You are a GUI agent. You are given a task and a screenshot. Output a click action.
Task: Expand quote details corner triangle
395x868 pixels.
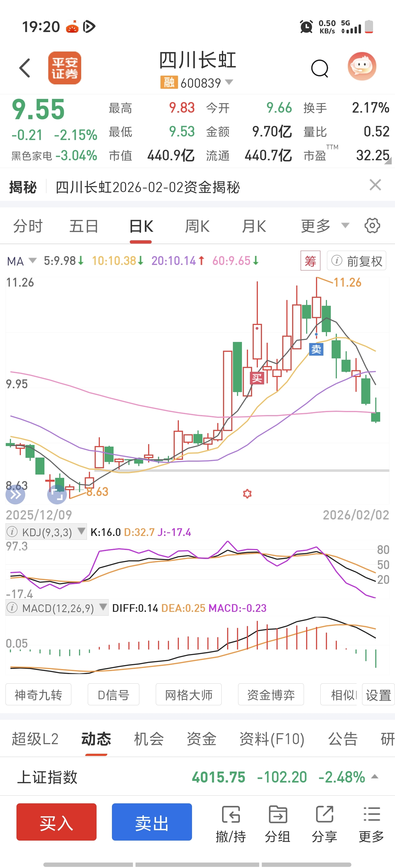(x=388, y=160)
